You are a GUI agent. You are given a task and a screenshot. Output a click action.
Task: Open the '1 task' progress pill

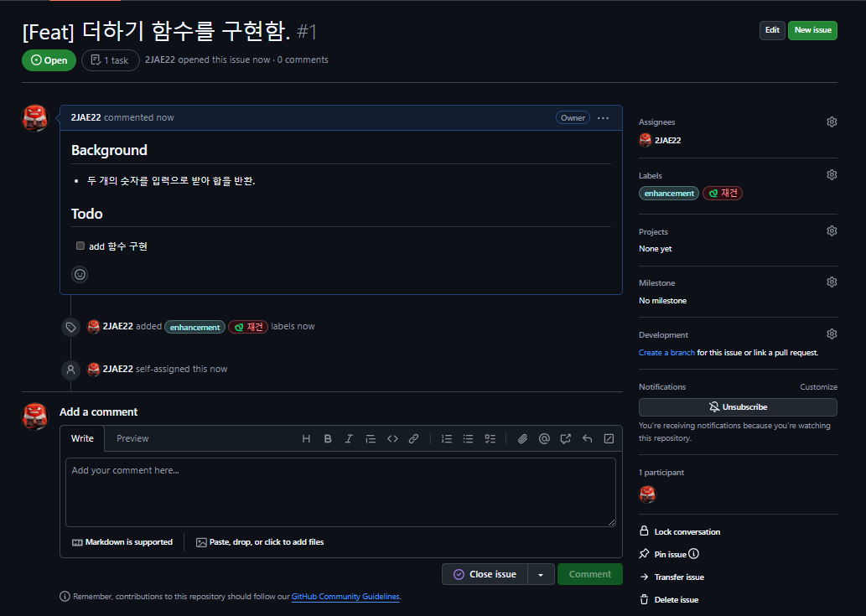tap(111, 60)
